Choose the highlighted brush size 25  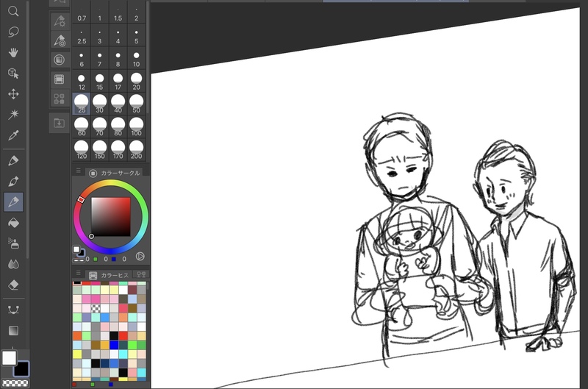pos(82,104)
